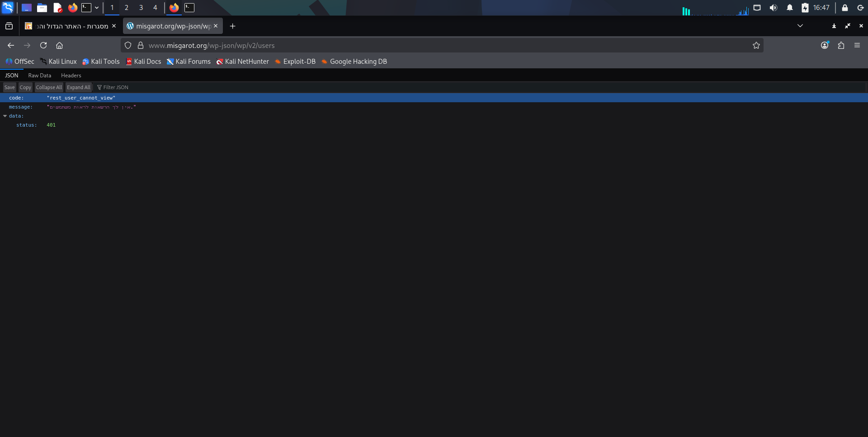Open the volume control tray icon

pyautogui.click(x=774, y=8)
